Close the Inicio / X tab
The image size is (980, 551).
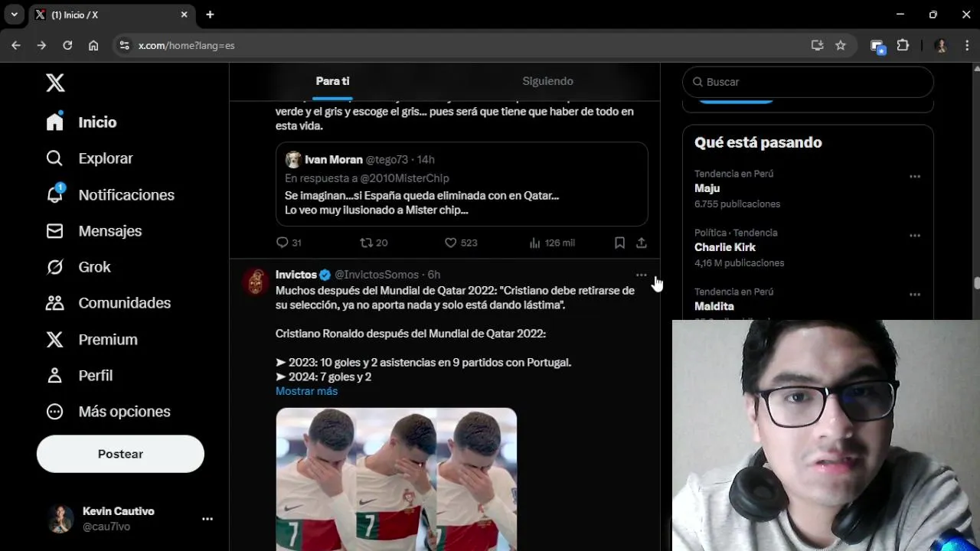point(184,15)
